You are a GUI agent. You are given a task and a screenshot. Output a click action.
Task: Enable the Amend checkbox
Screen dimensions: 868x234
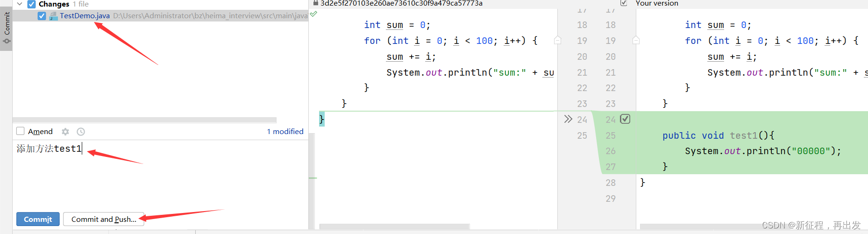[21, 131]
